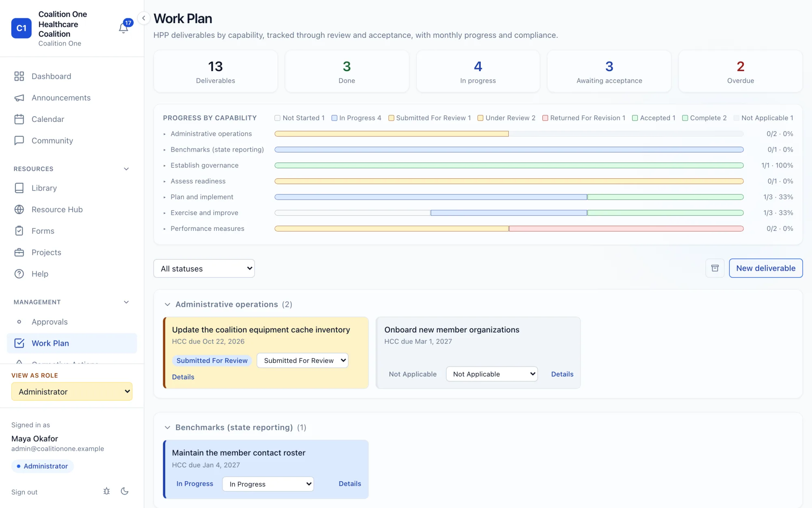Open Details for equipment cache inventory
The image size is (812, 508).
(x=183, y=377)
